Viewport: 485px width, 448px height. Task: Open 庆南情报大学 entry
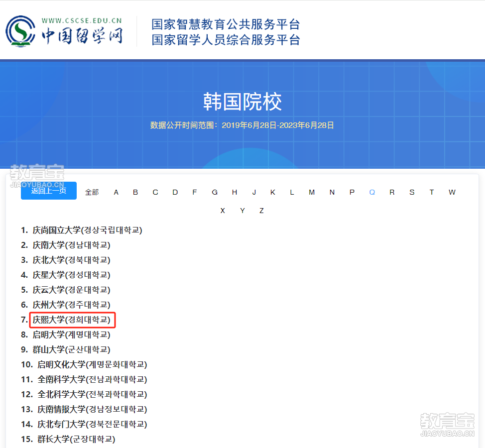coord(92,409)
